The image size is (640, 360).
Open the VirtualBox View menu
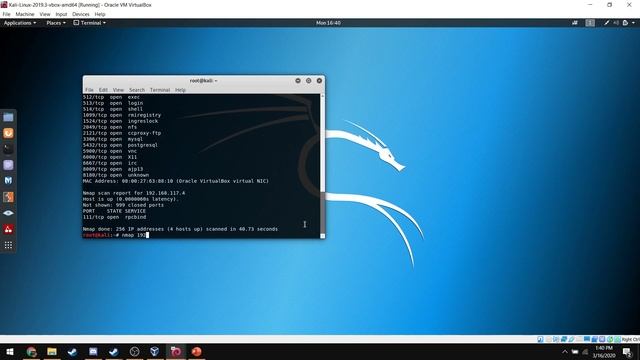point(45,14)
